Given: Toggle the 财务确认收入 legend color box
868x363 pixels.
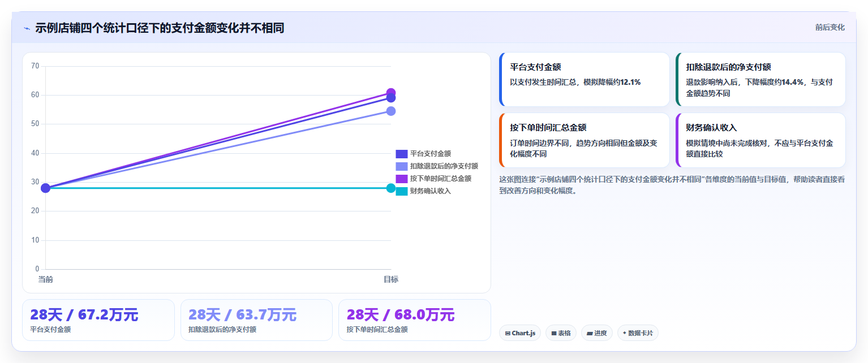Looking at the screenshot, I should [401, 191].
